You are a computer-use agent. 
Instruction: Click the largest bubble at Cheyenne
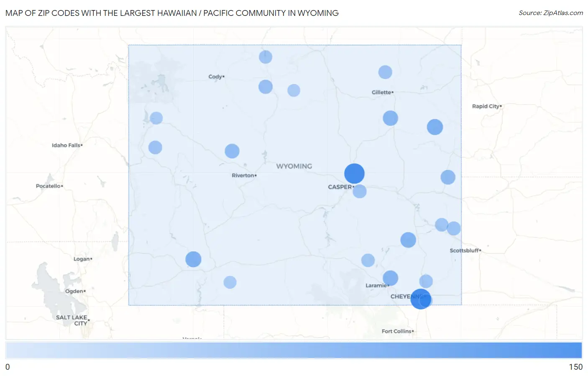tap(420, 299)
